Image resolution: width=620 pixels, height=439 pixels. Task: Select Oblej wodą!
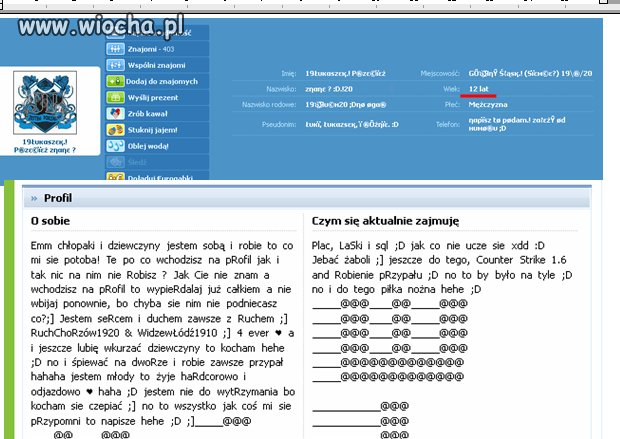[148, 146]
